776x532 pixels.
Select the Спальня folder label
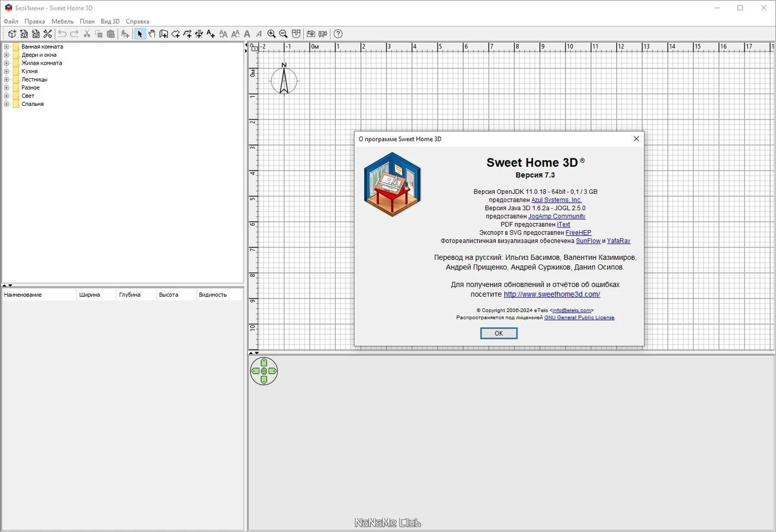coord(32,103)
